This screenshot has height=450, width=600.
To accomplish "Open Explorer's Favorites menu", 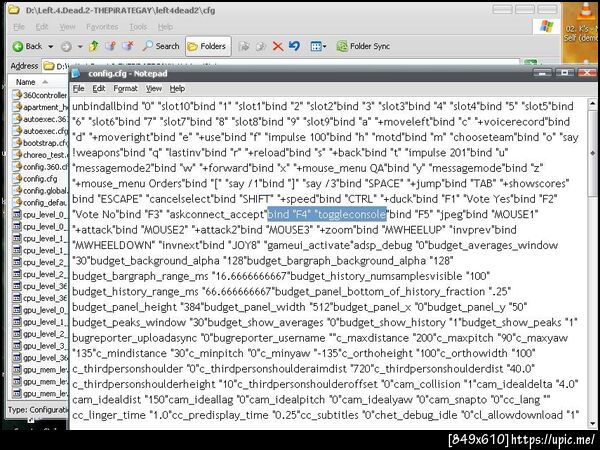I will [x=102, y=27].
